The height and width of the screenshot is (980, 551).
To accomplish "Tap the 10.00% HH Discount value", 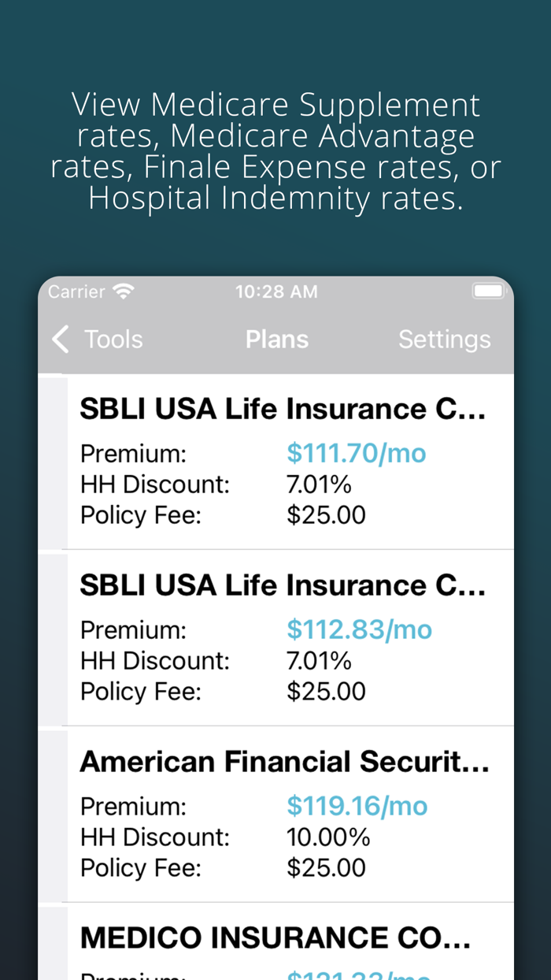I will point(327,837).
